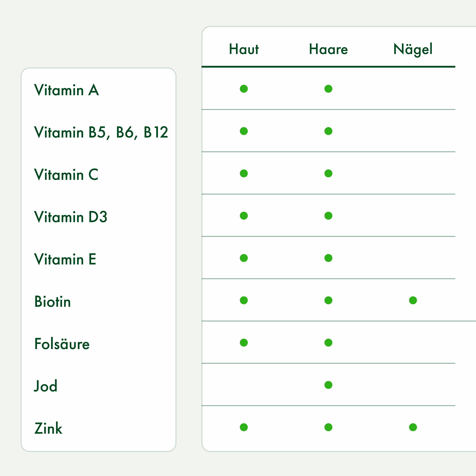Select the Jod dot under Haare

tap(328, 385)
